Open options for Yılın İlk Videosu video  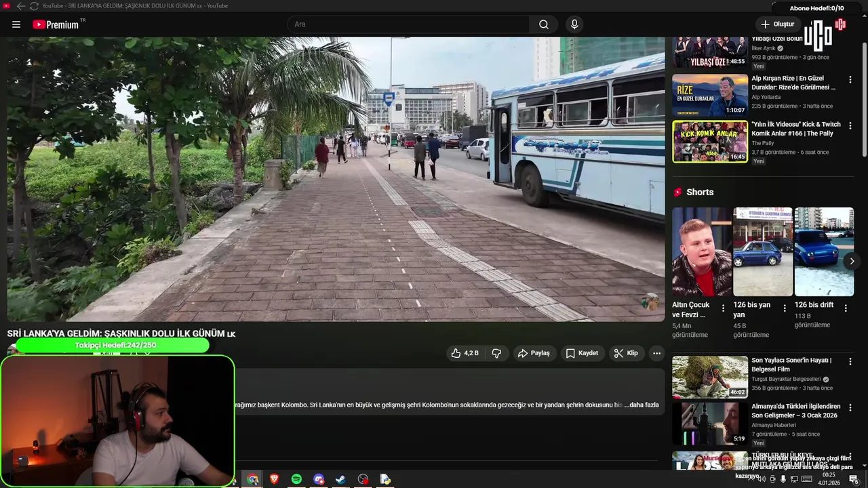click(x=850, y=126)
